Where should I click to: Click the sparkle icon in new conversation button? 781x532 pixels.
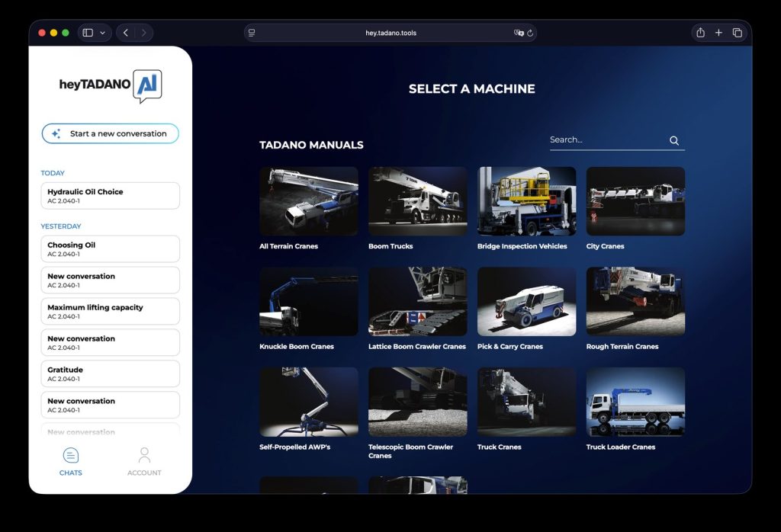(56, 133)
